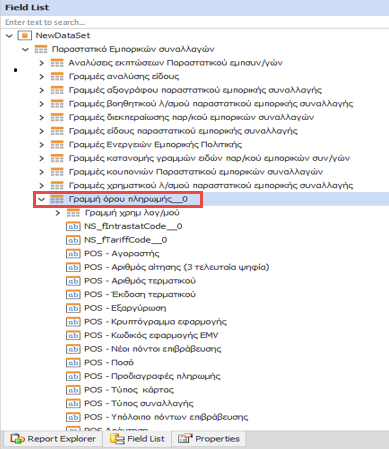Select field POS - Ποσό
Image resolution: width=389 pixels, height=449 pixels.
tap(109, 363)
